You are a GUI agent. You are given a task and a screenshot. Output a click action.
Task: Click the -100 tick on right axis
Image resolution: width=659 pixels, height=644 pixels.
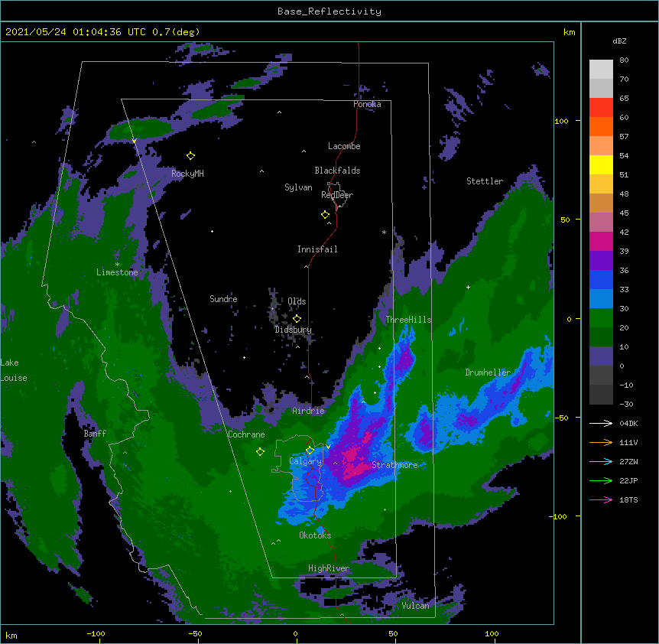558,516
